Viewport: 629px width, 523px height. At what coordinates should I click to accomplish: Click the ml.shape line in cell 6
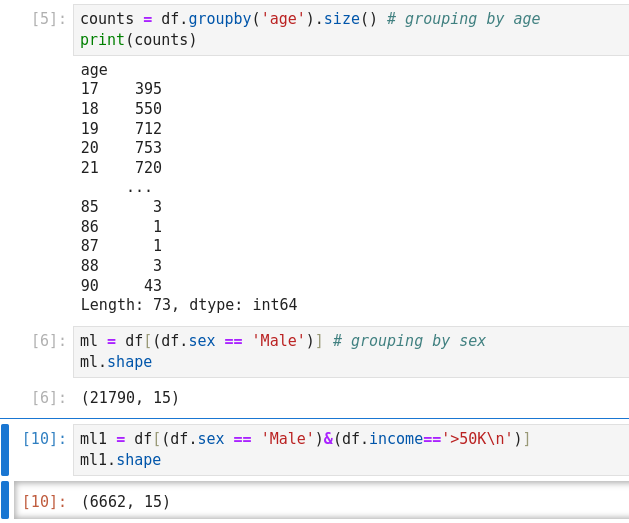click(116, 362)
